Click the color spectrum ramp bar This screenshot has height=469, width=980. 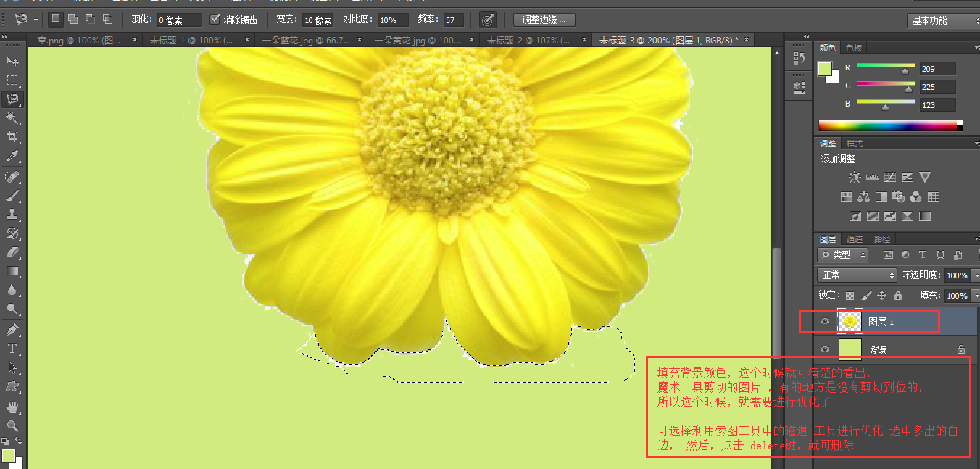click(890, 125)
